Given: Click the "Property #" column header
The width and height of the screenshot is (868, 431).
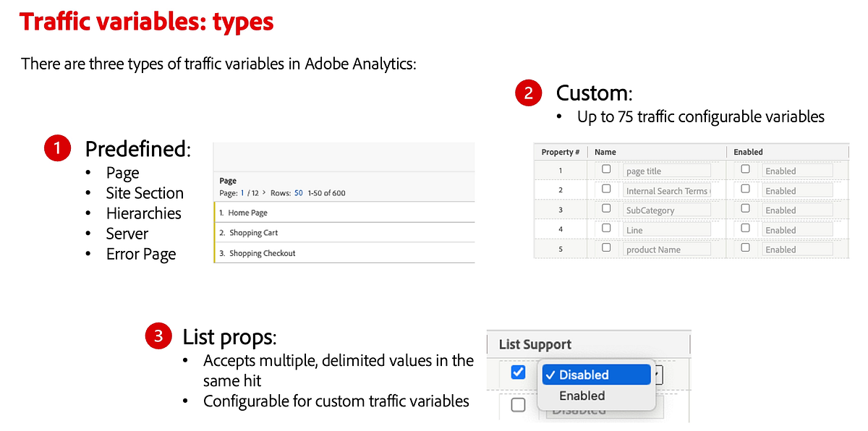Looking at the screenshot, I should [x=561, y=151].
